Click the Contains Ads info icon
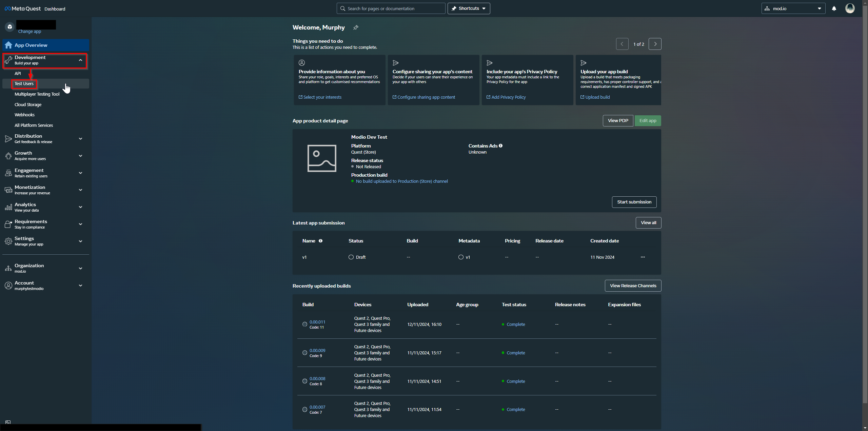Image resolution: width=868 pixels, height=431 pixels. [500, 146]
